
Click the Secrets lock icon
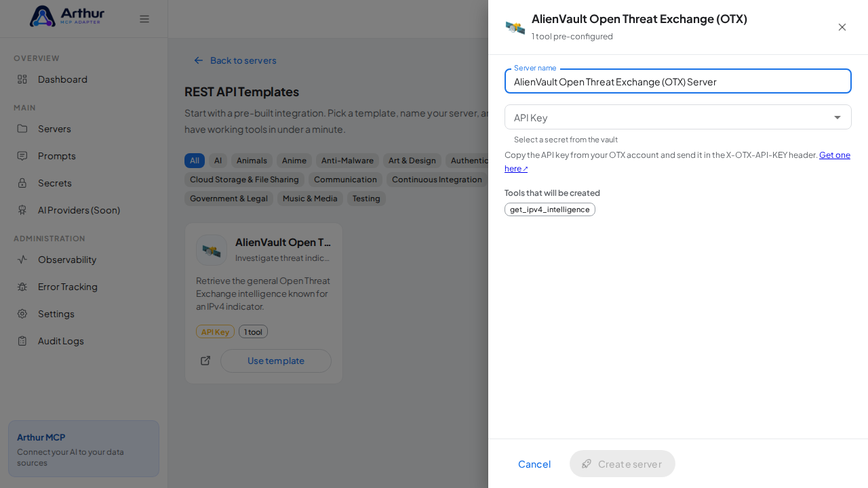pos(22,183)
